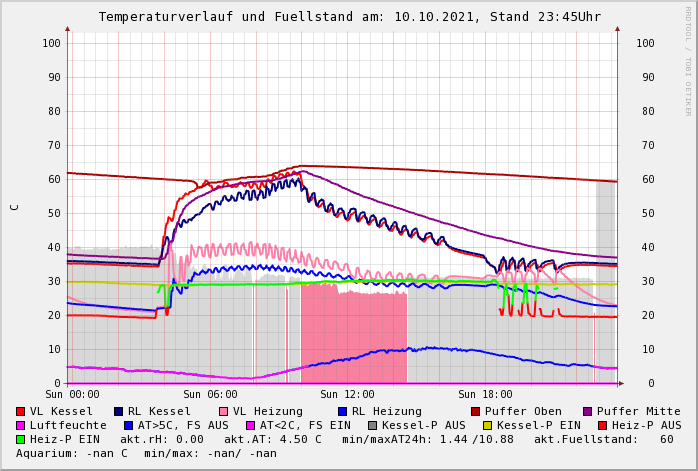Viewport: 698px width, 471px height.
Task: Click the Sun 06:00 time axis label
Action: 209,394
